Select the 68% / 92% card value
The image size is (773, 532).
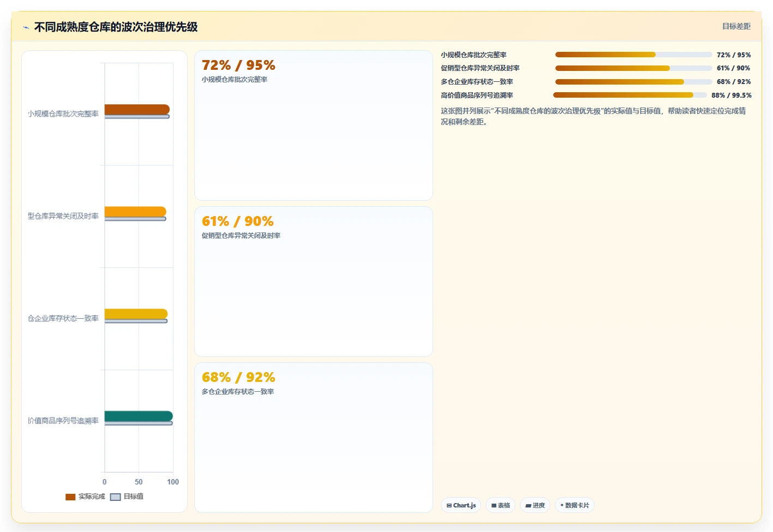pyautogui.click(x=238, y=378)
